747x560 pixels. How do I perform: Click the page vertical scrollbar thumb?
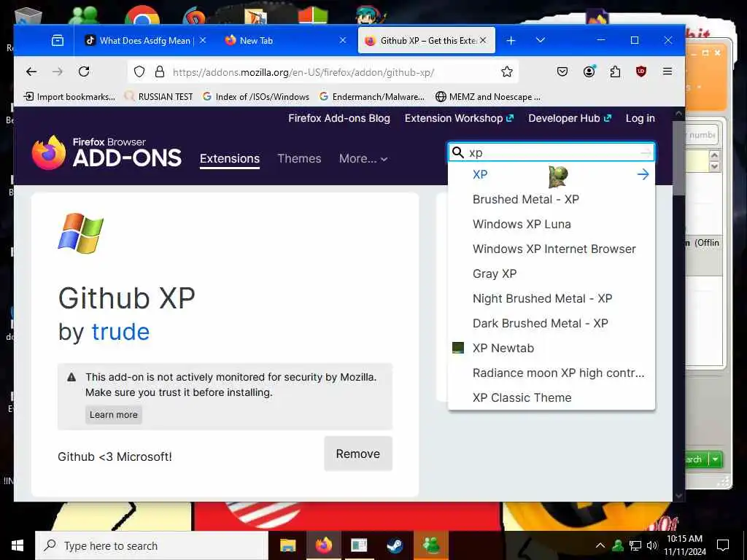tap(679, 157)
